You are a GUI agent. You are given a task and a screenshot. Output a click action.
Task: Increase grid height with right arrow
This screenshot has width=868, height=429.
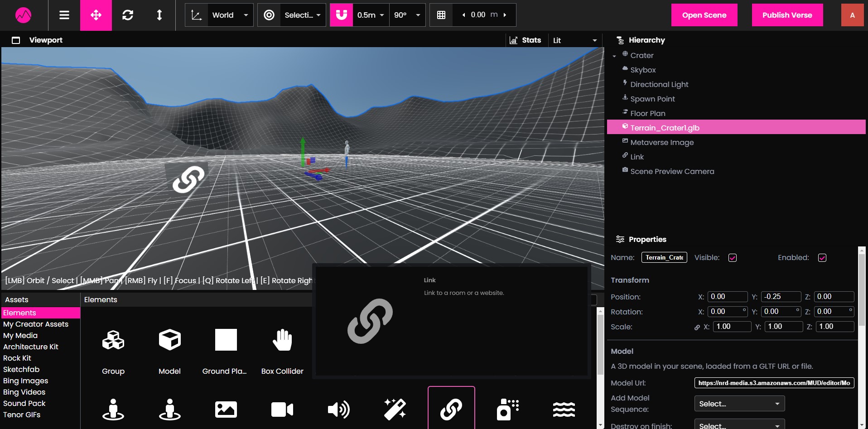pos(505,15)
